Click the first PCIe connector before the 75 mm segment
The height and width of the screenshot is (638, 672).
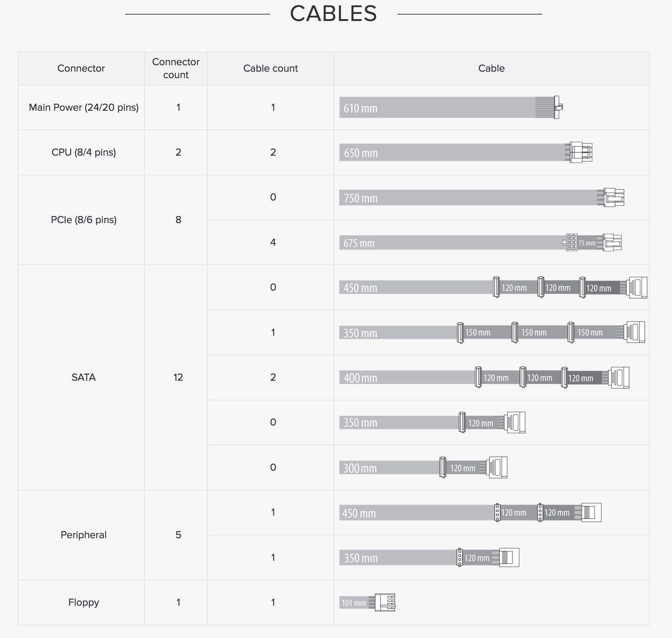pos(571,242)
